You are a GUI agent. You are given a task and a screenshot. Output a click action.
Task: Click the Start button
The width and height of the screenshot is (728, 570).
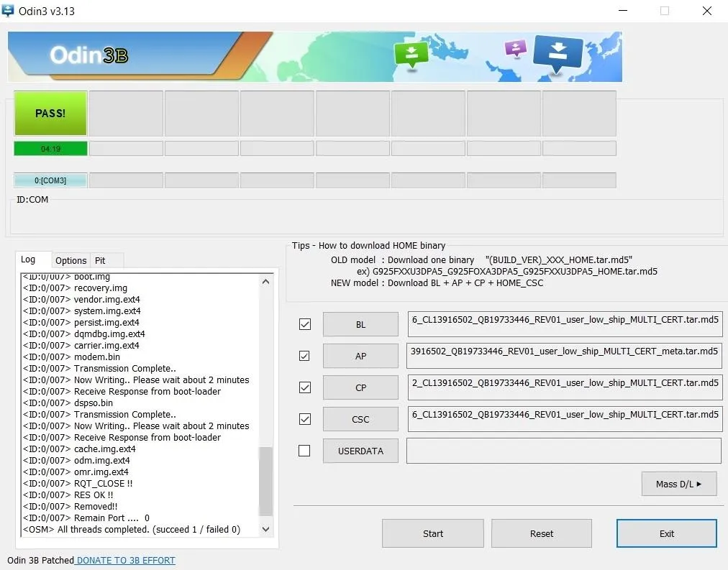[433, 533]
